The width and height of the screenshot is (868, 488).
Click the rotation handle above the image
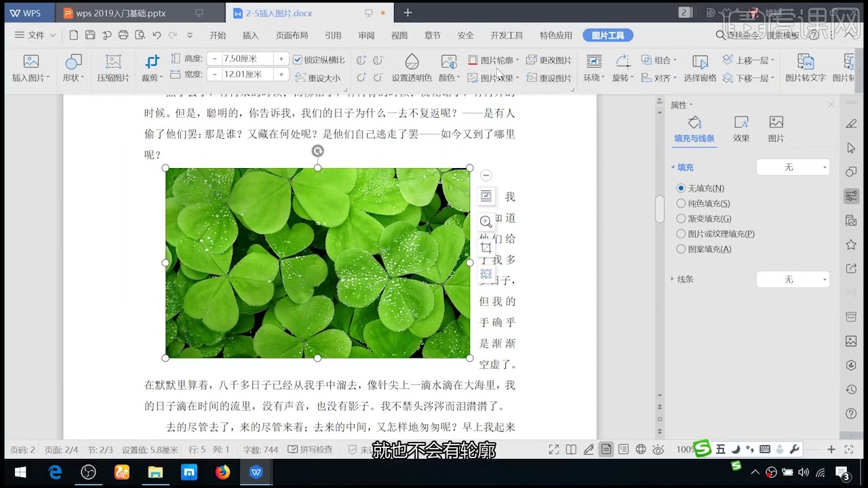[317, 151]
